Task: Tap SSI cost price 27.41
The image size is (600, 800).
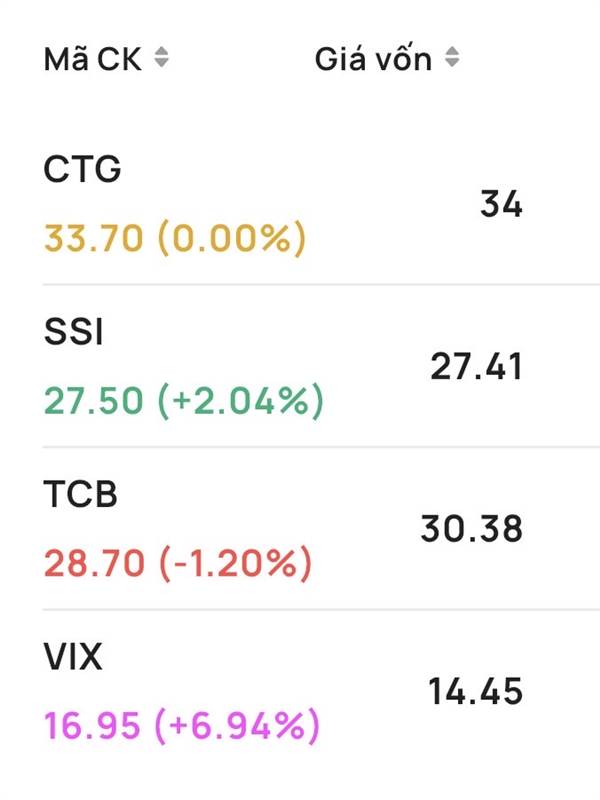Action: pos(477,367)
